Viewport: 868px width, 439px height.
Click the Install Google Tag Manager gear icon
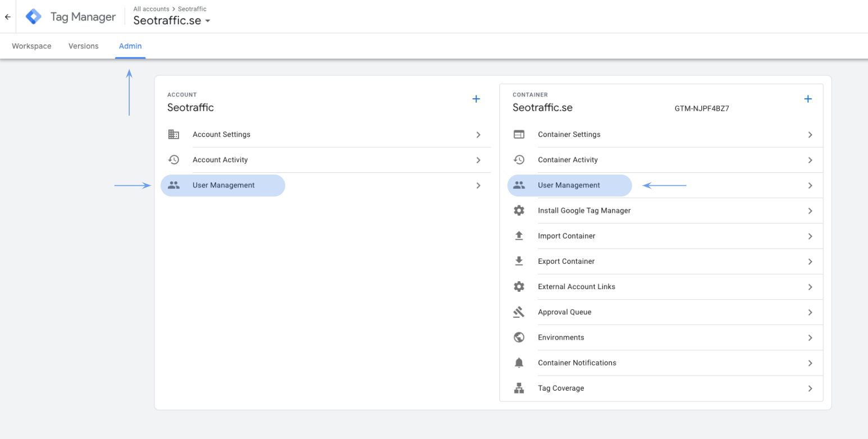pyautogui.click(x=519, y=211)
